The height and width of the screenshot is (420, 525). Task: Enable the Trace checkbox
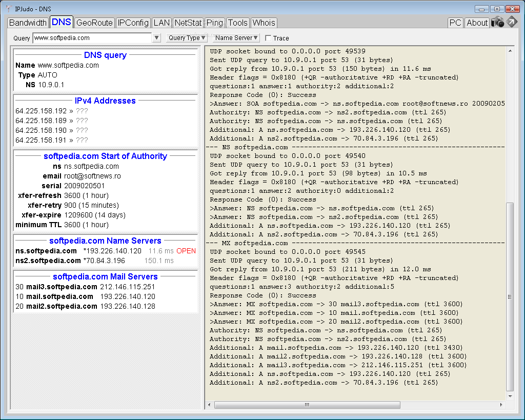[268, 38]
